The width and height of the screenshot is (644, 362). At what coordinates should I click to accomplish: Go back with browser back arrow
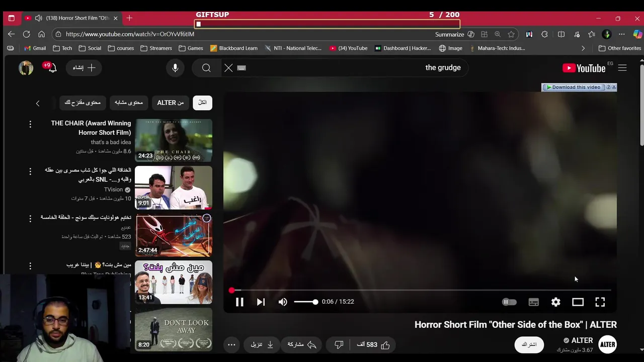tap(11, 34)
